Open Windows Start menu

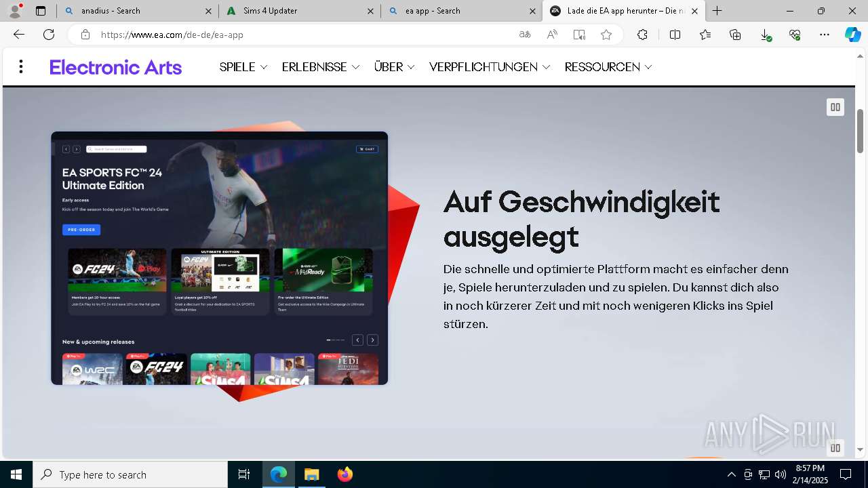[16, 474]
